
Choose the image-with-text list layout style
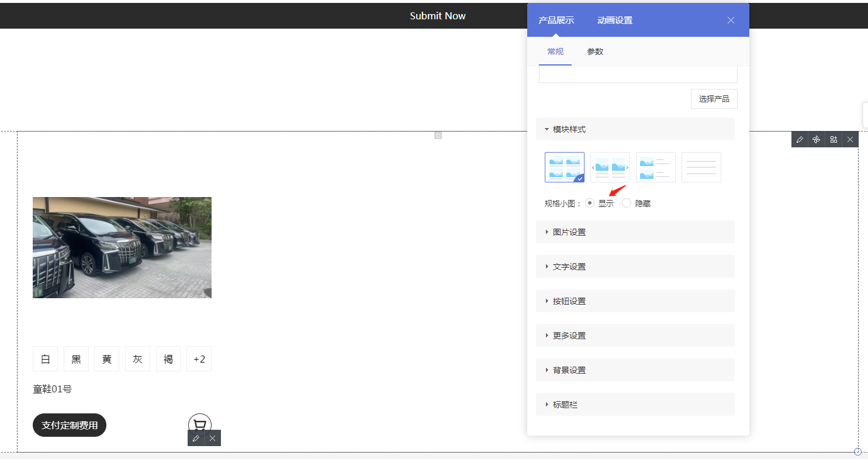655,167
